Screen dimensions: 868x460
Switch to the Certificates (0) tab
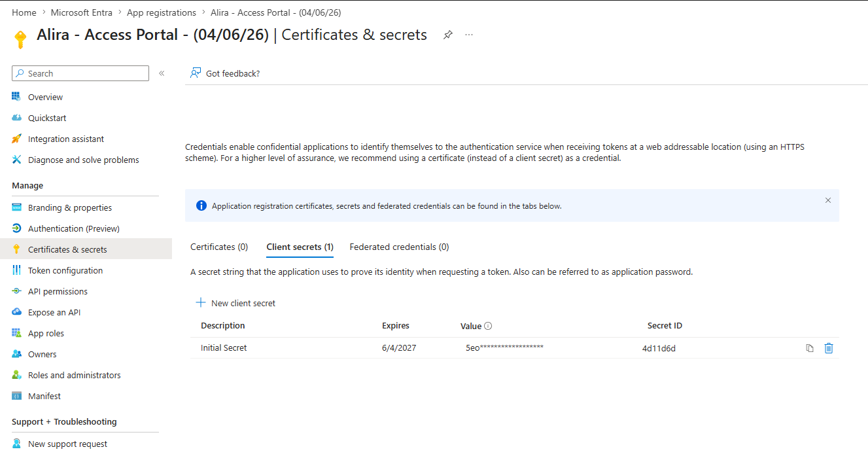click(x=219, y=247)
